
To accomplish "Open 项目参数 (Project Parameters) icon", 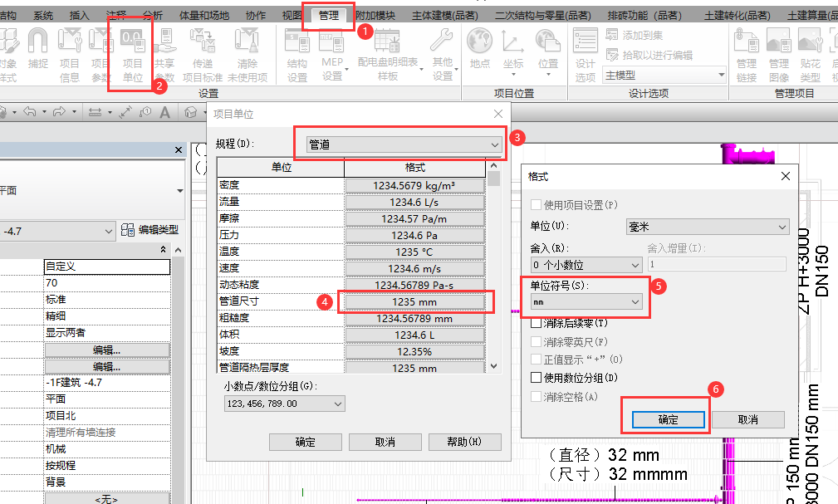I will (x=100, y=41).
